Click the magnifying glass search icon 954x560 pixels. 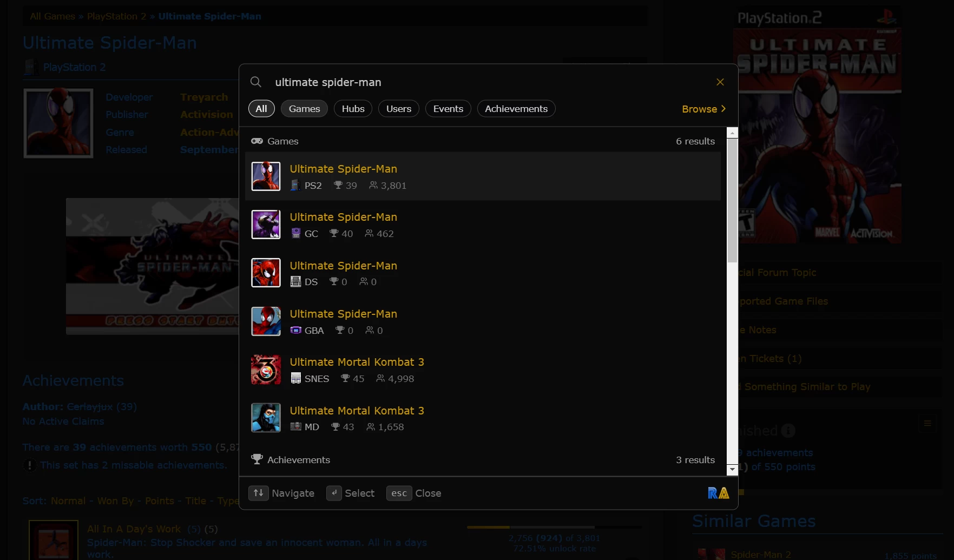256,82
